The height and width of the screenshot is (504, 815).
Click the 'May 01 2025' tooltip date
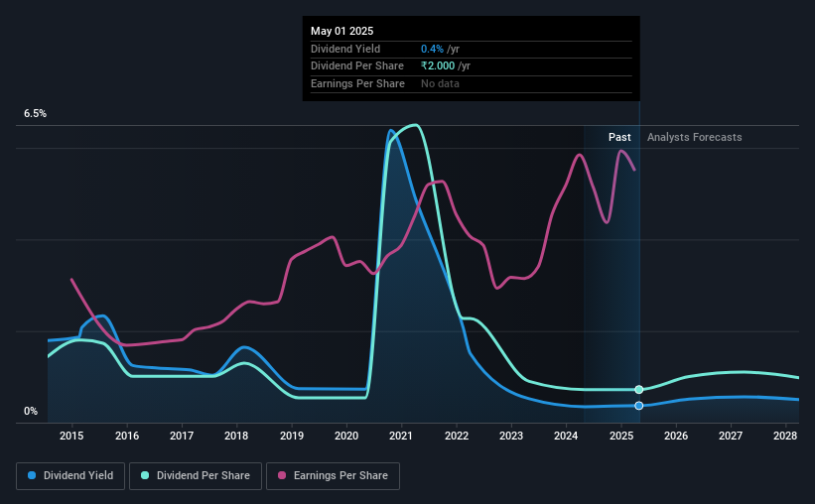click(x=342, y=31)
